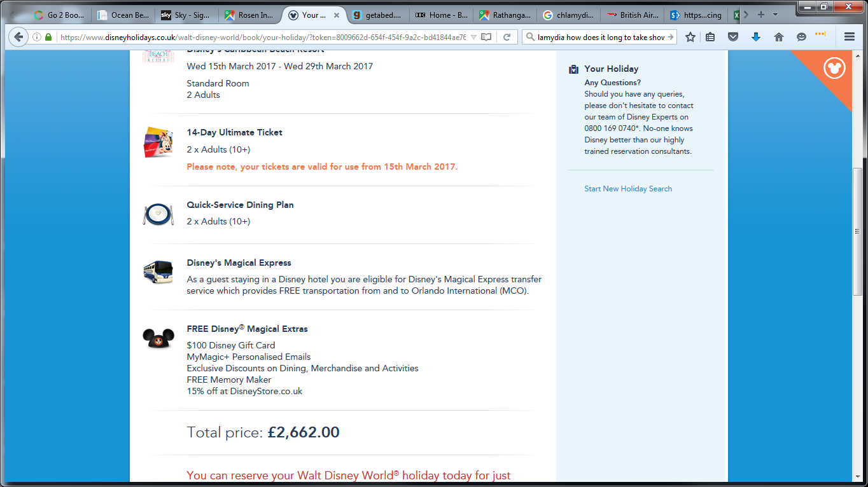Click the FREE Disney Magical Extras heading
Viewport: 868px width, 487px height.
click(x=247, y=329)
